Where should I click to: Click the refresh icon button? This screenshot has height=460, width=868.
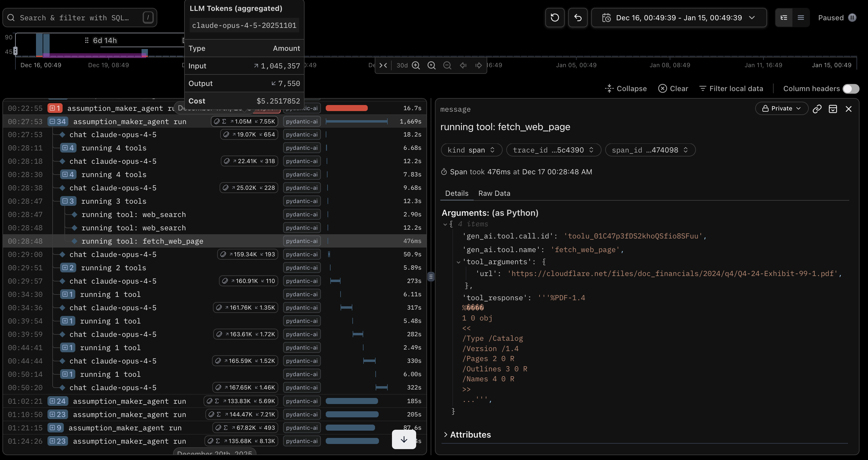[x=555, y=18]
